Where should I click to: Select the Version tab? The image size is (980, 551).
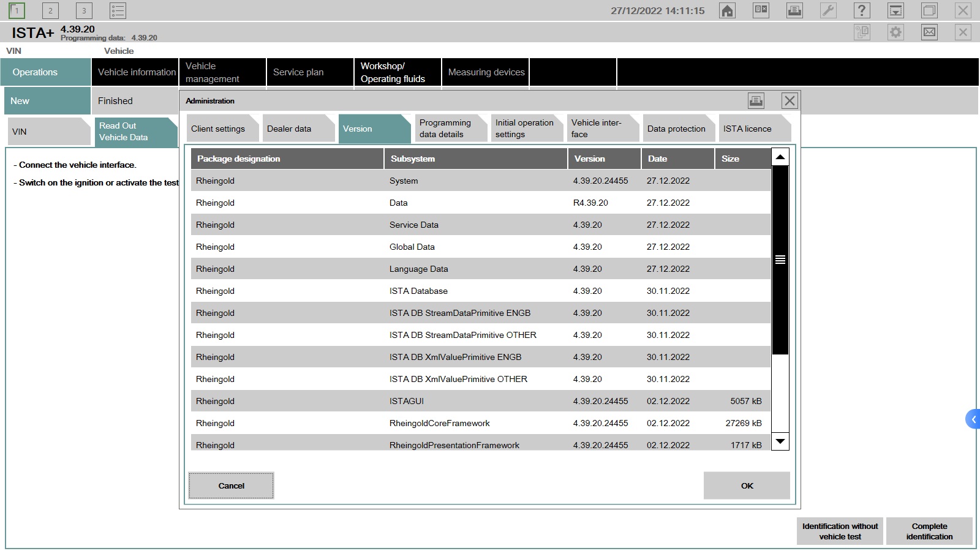(374, 129)
